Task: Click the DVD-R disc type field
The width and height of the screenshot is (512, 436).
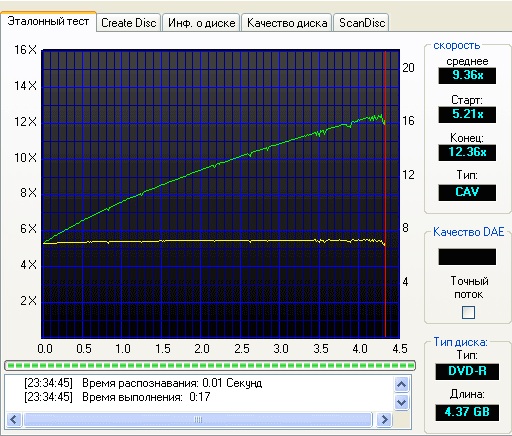Action: click(x=467, y=371)
